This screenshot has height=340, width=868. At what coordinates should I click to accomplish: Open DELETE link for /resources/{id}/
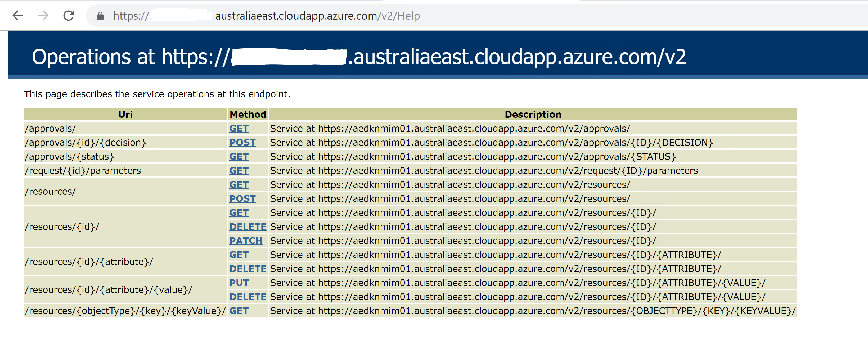click(248, 227)
